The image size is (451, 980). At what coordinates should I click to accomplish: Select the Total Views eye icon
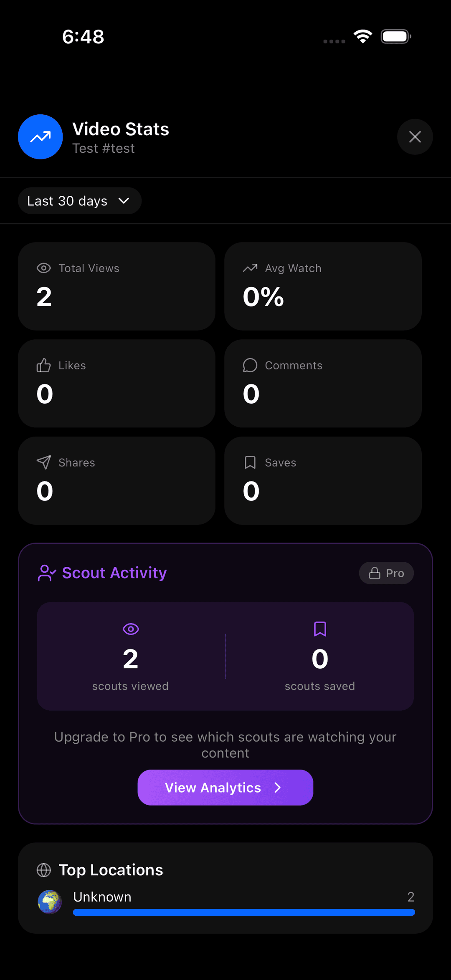click(x=44, y=268)
